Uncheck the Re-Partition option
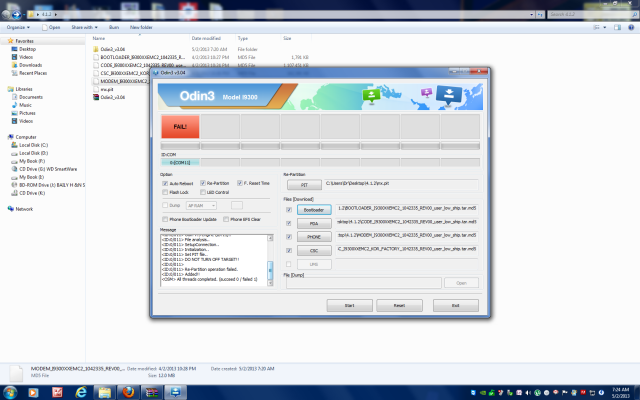Viewport: 640px width, 400px height. coord(202,184)
